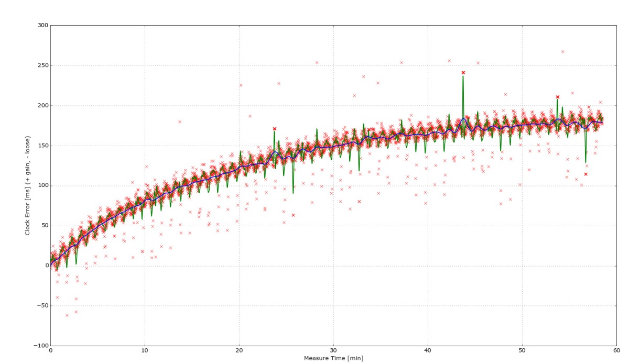The image size is (629, 364).
Task: Select the 60 tick label on the x-axis
Action: pyautogui.click(x=616, y=351)
